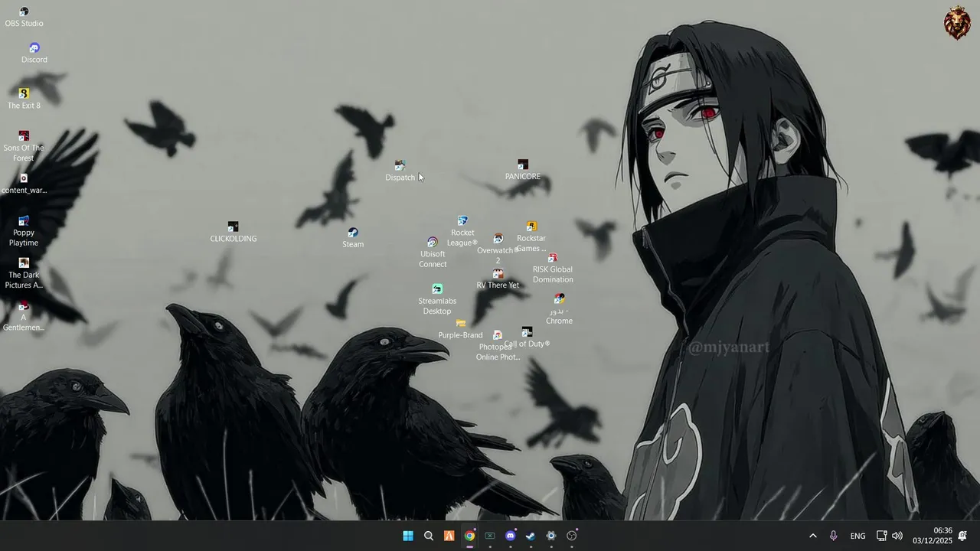This screenshot has height=551, width=980.
Task: Select the A Gentlemen... desktop shortcut
Action: (x=24, y=316)
